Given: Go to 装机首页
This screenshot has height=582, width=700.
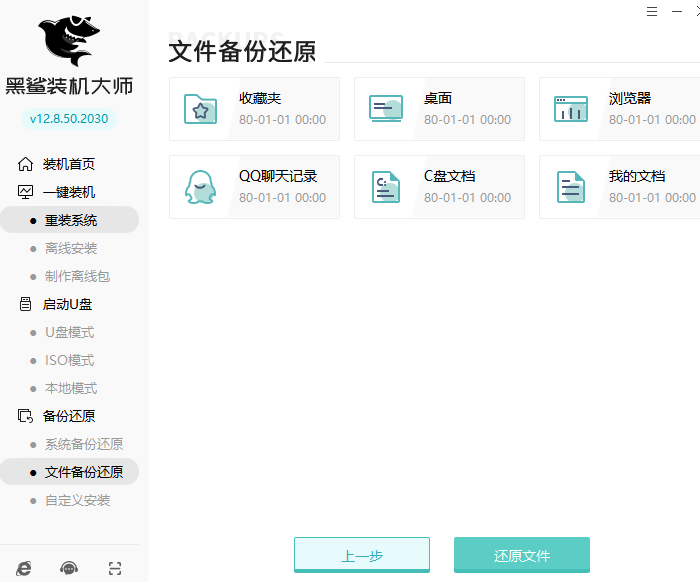Looking at the screenshot, I should (69, 164).
